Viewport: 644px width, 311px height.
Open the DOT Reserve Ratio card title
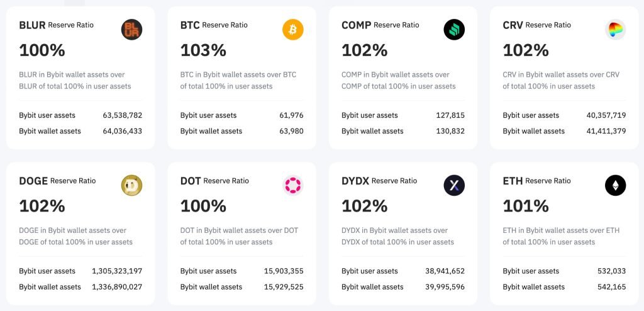point(214,181)
